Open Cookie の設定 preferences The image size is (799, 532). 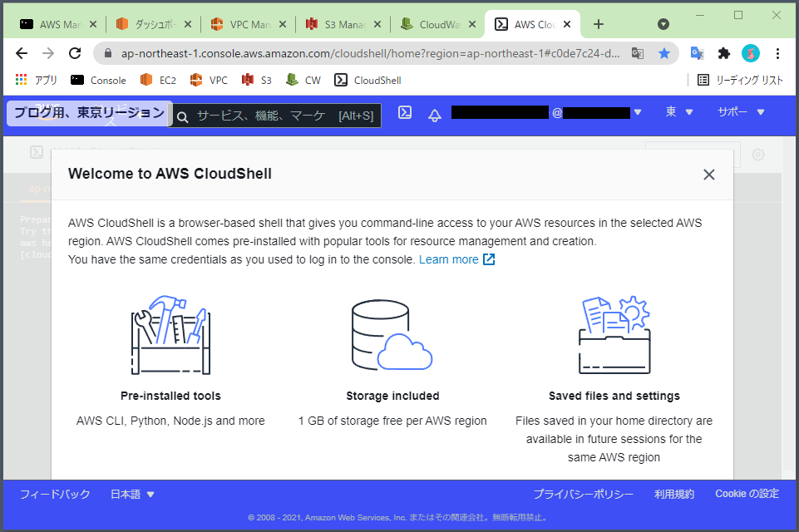pyautogui.click(x=747, y=494)
